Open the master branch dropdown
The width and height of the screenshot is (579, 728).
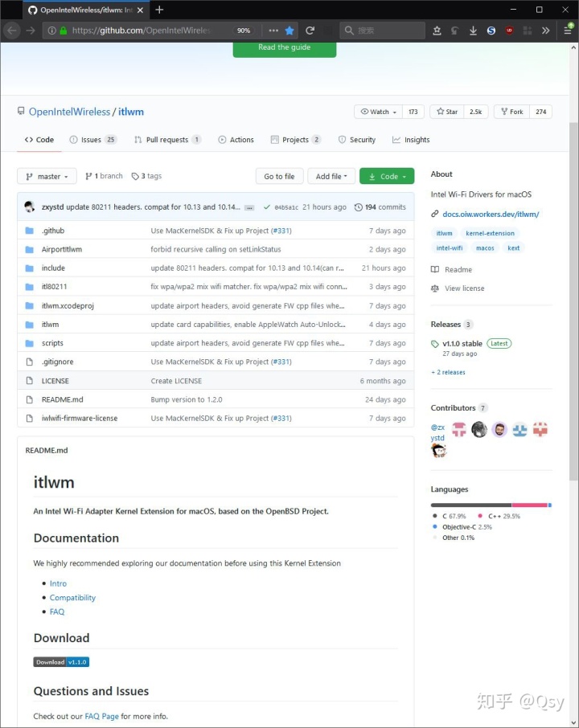47,177
